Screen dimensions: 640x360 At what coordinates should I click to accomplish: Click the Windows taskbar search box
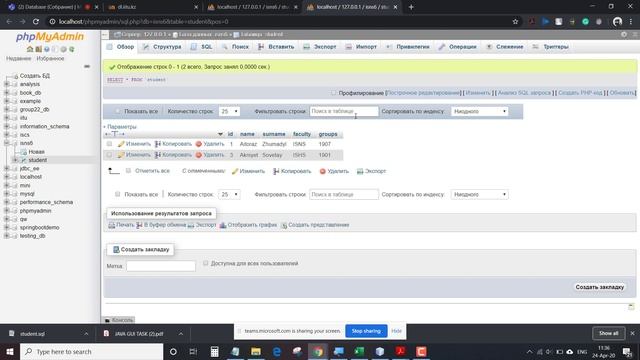point(91,351)
